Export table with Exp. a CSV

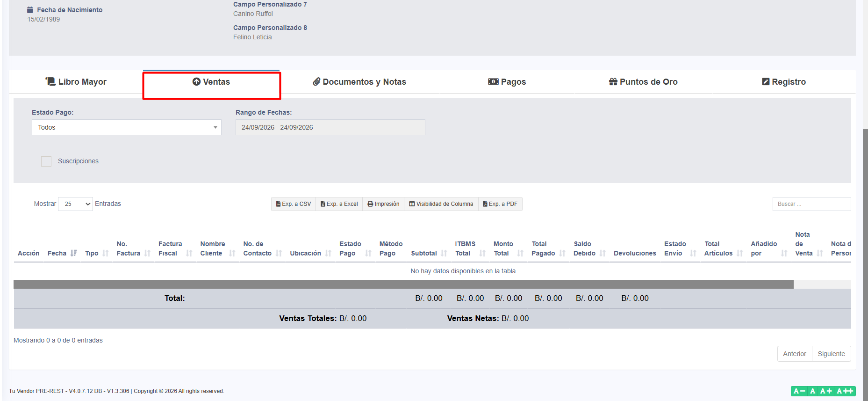click(x=294, y=204)
